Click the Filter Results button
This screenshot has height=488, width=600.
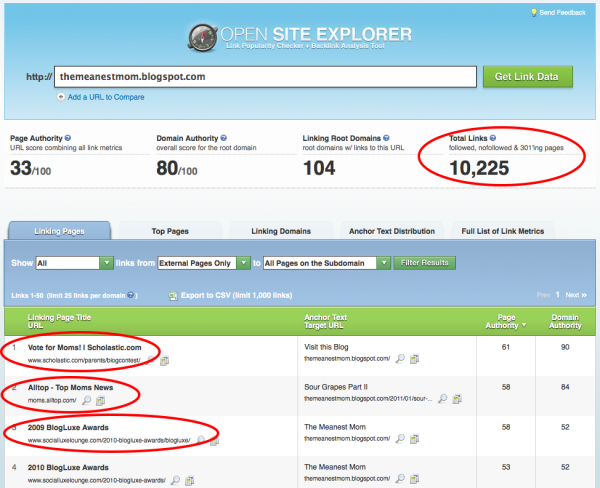(425, 263)
